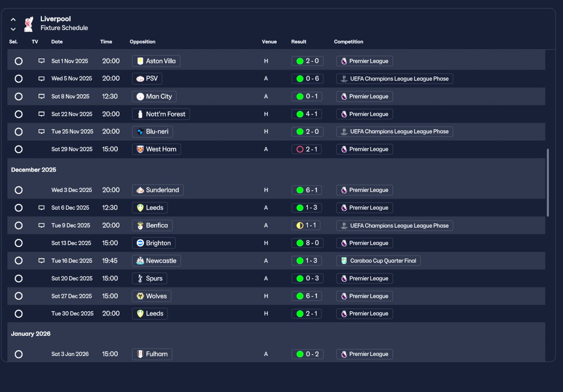Click the Liverpool club crest icon
This screenshot has height=392, width=563.
click(x=29, y=24)
